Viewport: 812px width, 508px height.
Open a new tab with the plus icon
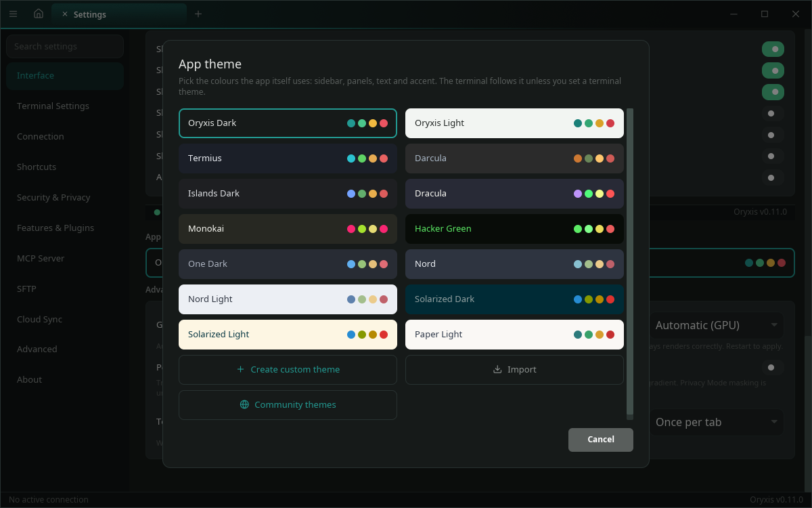[198, 14]
